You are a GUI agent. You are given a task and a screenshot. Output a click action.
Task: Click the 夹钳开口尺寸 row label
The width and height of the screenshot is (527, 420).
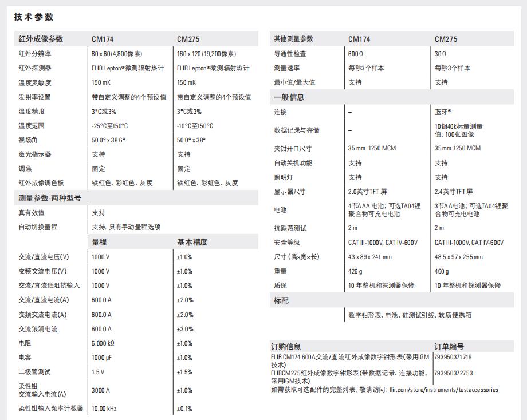[x=293, y=148]
